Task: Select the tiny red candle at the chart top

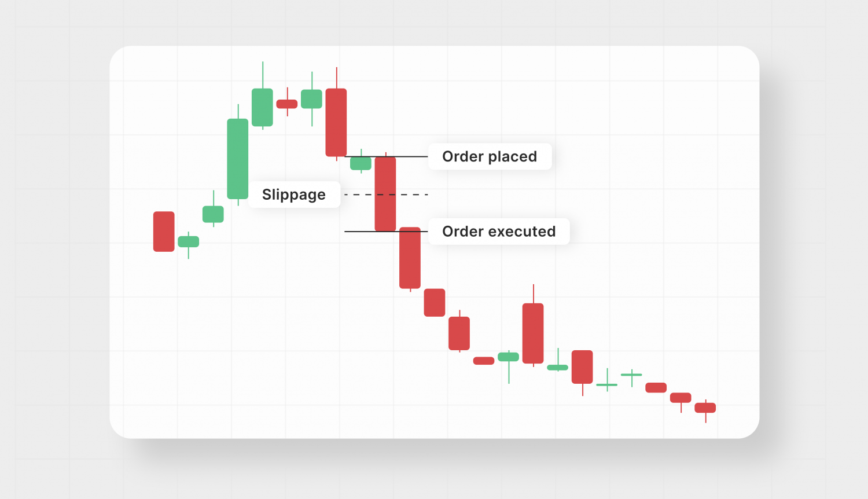Action: pos(287,104)
